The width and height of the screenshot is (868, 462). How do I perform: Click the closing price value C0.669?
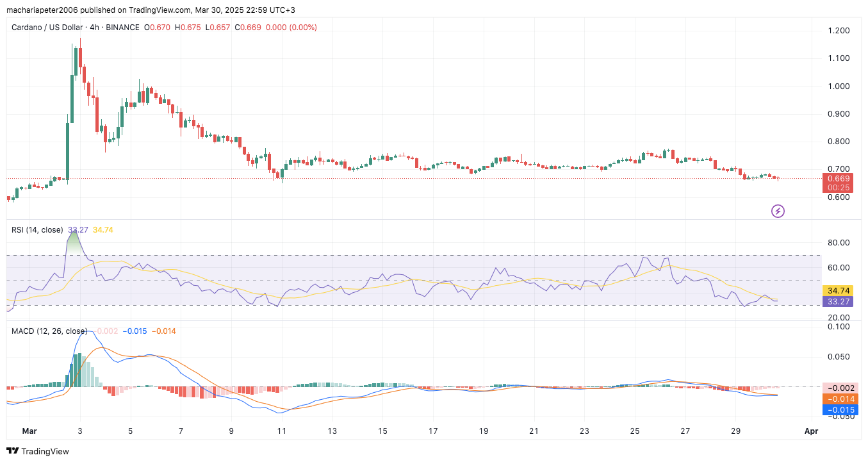coord(247,27)
